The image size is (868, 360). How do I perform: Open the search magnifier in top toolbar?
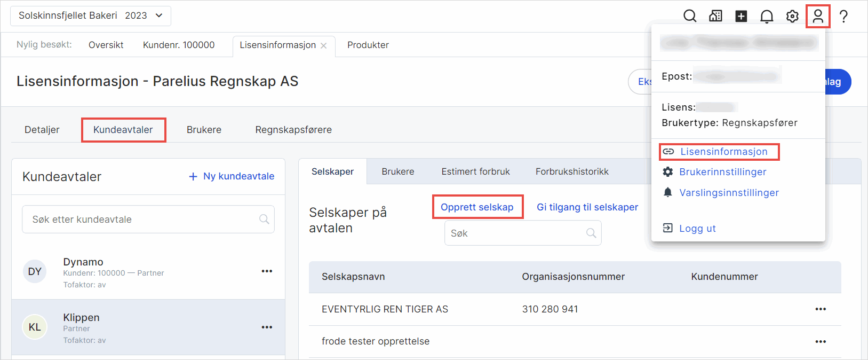pyautogui.click(x=690, y=16)
